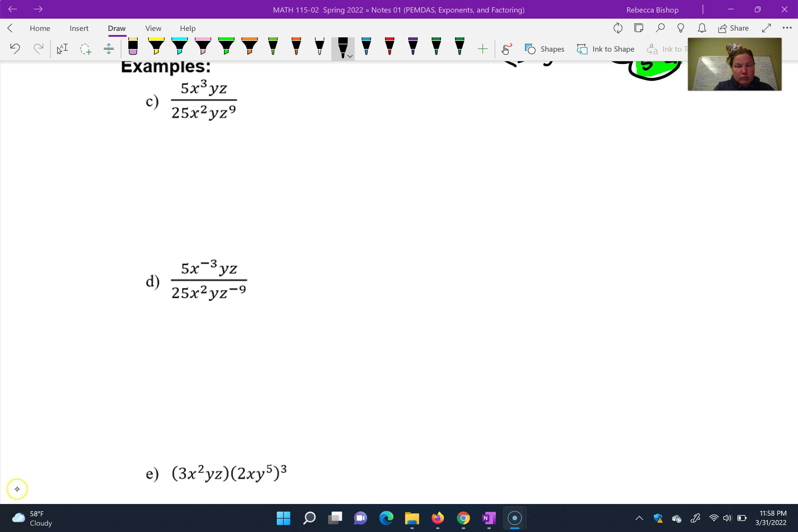Screen dimensions: 798x532
Task: Switch to the View ribbon tab
Action: click(153, 28)
